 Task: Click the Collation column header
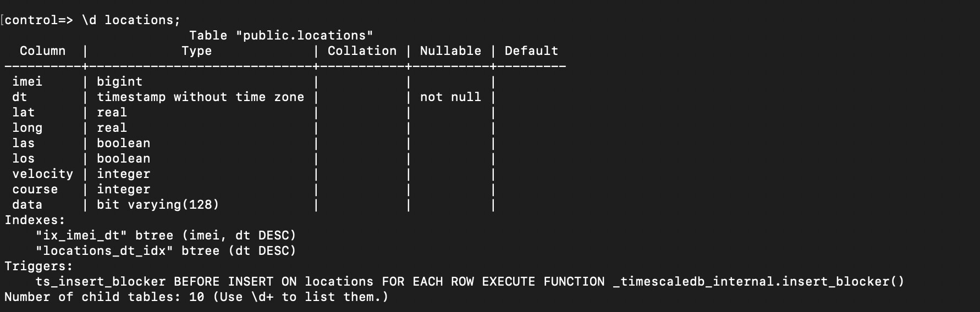[x=362, y=51]
